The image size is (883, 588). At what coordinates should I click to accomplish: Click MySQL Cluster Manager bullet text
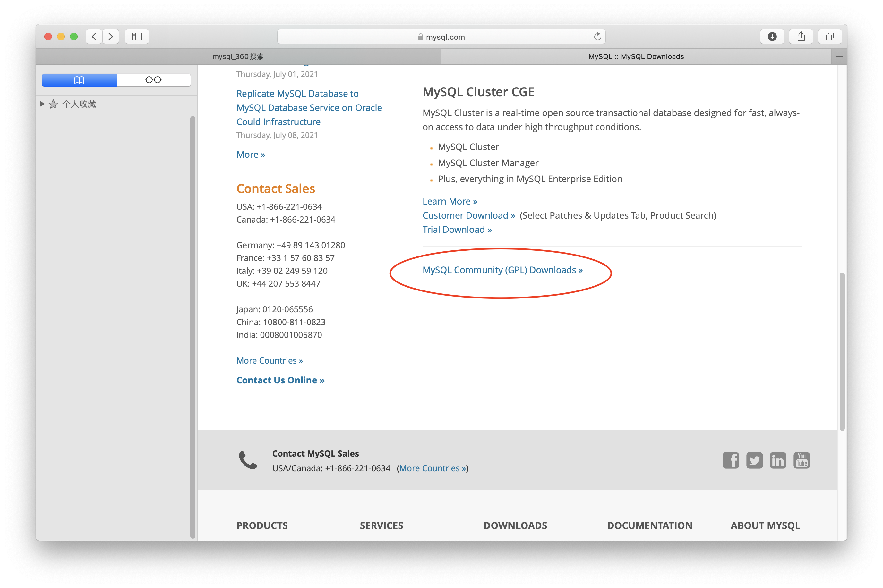click(488, 163)
